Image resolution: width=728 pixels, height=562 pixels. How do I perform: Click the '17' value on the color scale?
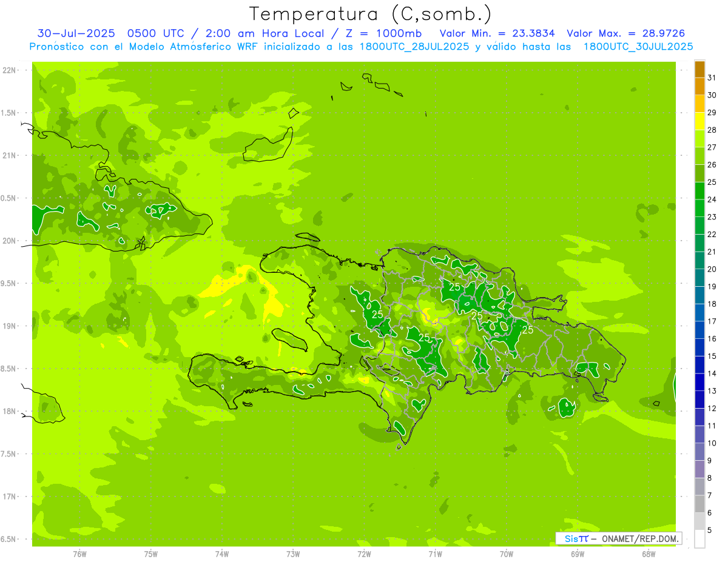[712, 321]
